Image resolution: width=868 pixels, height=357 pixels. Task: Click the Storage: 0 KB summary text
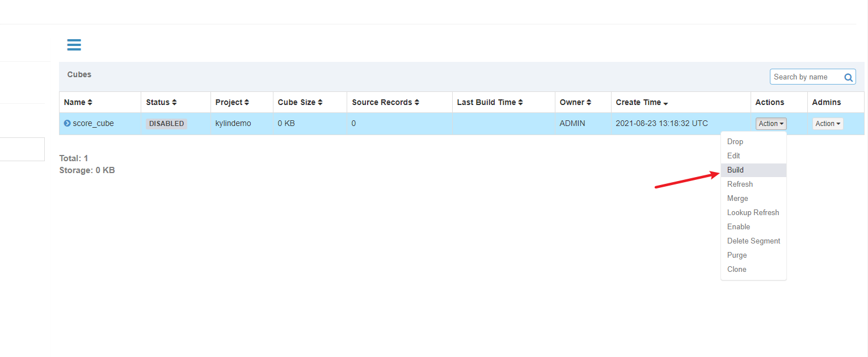[x=87, y=170]
